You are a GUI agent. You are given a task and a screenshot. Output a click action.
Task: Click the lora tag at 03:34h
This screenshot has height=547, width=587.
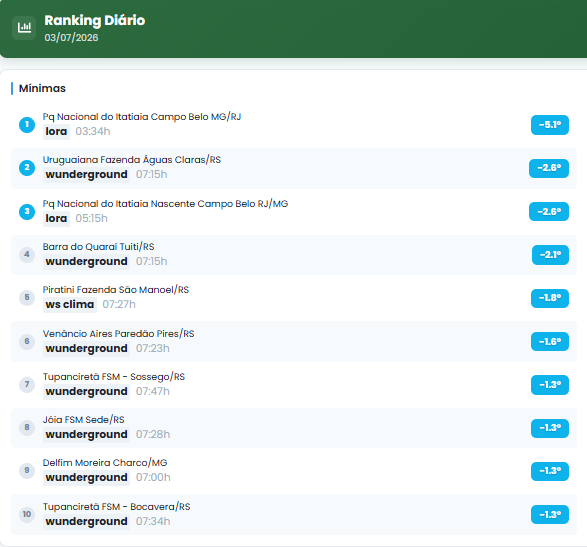pos(56,131)
